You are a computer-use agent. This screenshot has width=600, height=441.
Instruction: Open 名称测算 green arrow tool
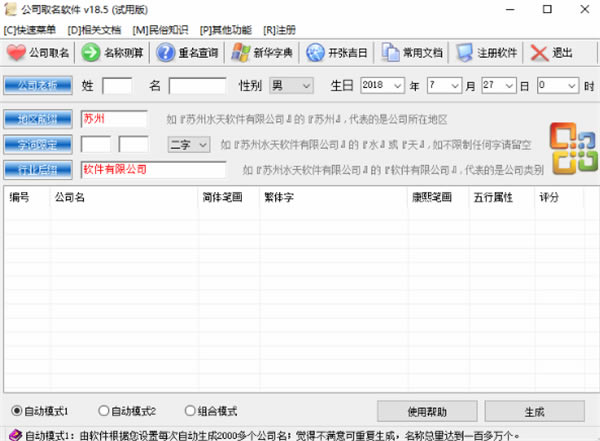[91, 53]
